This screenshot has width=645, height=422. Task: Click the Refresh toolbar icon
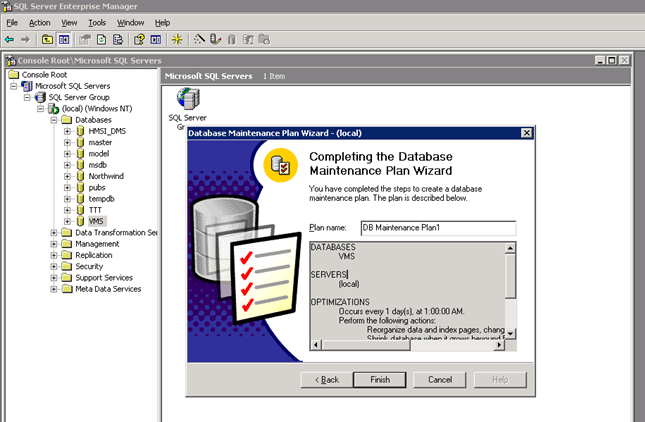[101, 39]
